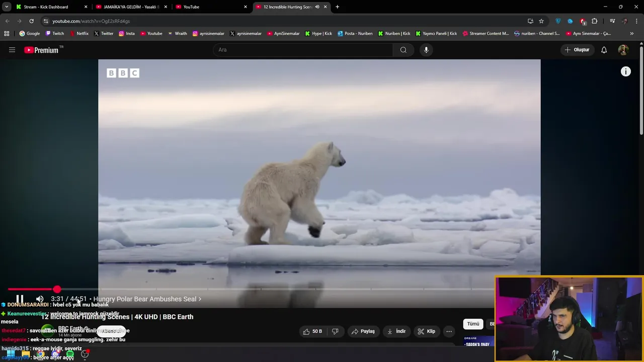Open Bitwarden shield extension icon
The width and height of the screenshot is (644, 362).
click(x=558, y=21)
